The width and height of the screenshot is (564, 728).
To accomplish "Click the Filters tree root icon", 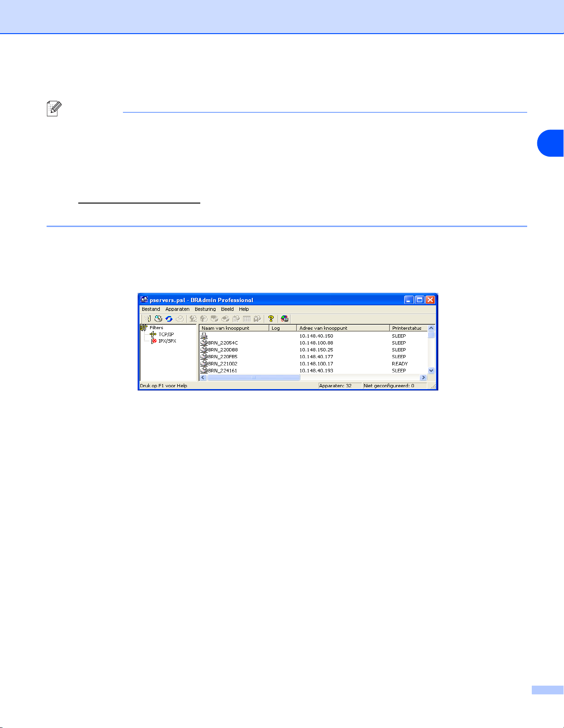I will [x=144, y=328].
